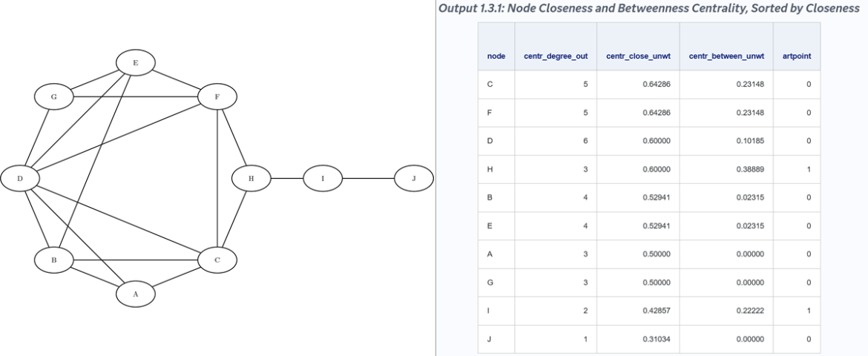Select graph node C
Screen dimensions: 868x356
tap(217, 260)
